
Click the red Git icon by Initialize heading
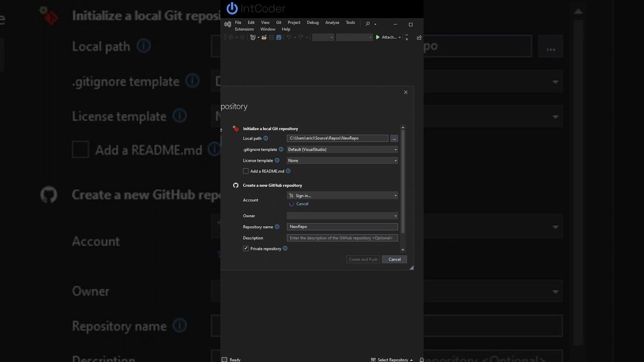[x=235, y=129]
